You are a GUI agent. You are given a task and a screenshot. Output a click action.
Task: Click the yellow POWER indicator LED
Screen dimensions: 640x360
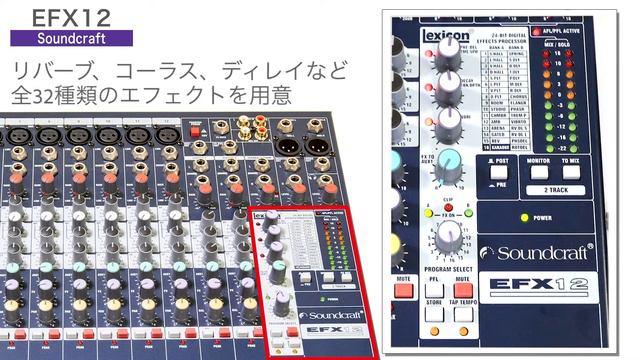pos(524,218)
